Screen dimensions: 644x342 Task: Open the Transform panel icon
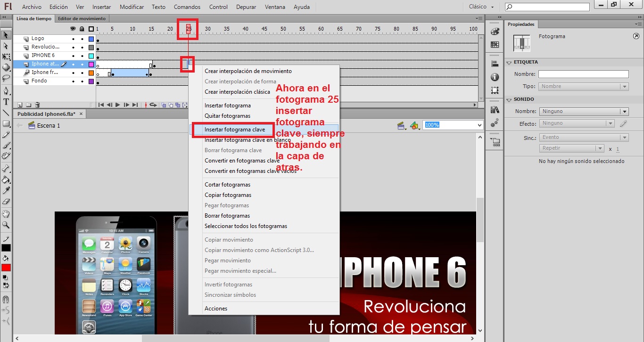(495, 90)
